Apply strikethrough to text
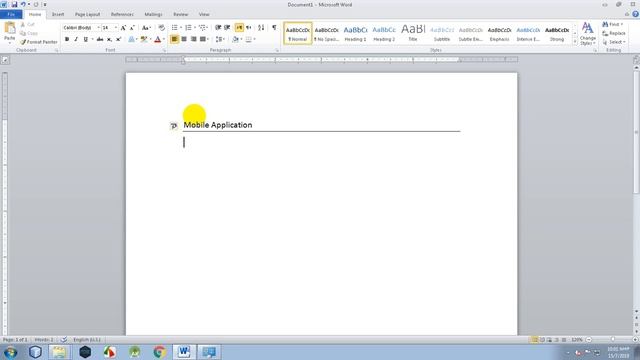Viewport: 640px width, 360px height. [100, 40]
